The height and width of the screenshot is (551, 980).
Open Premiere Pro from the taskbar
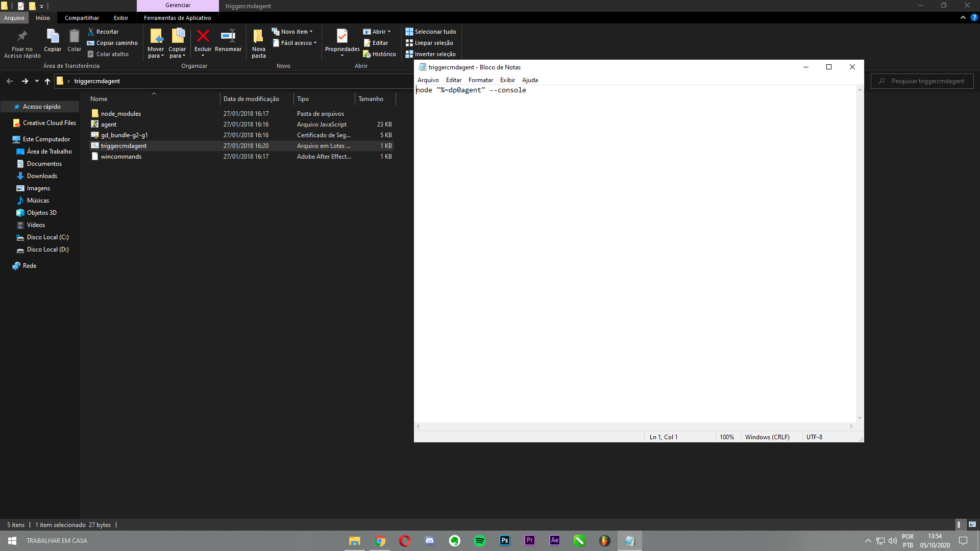pyautogui.click(x=530, y=541)
